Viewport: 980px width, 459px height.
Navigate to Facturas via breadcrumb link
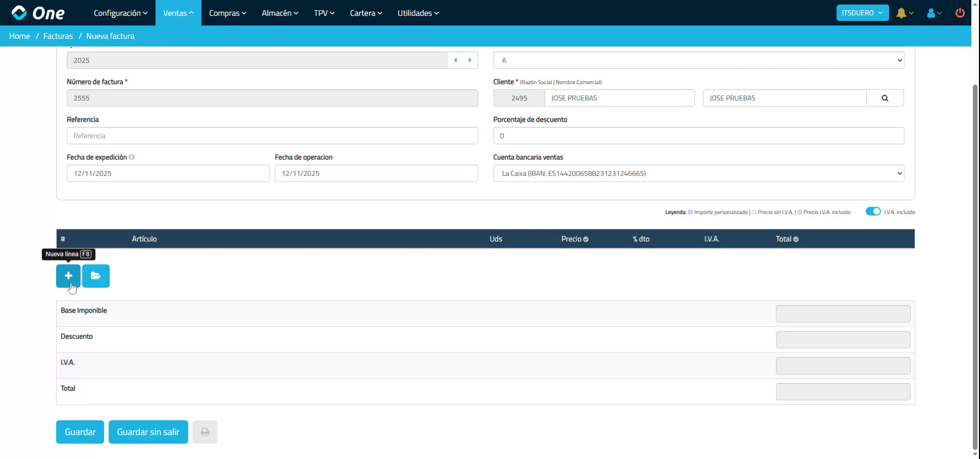click(58, 36)
